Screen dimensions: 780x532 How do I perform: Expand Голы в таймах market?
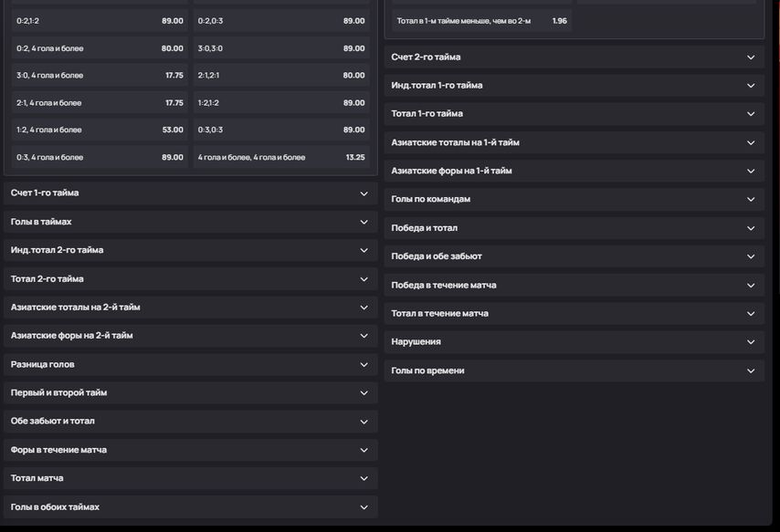coord(191,222)
